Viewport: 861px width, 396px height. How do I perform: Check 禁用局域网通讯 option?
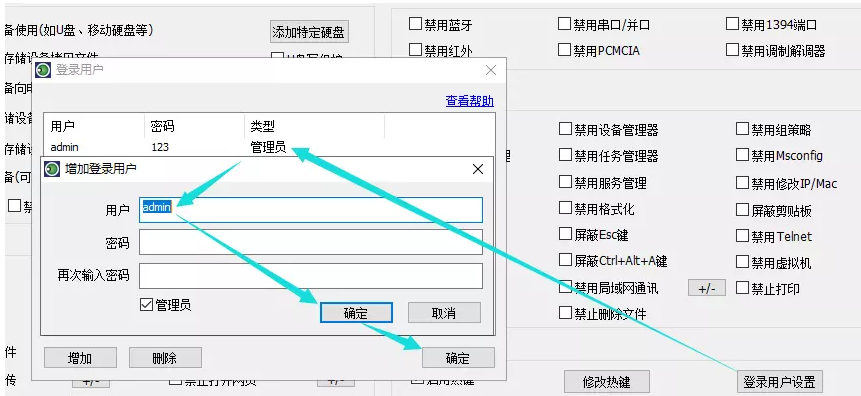click(565, 287)
